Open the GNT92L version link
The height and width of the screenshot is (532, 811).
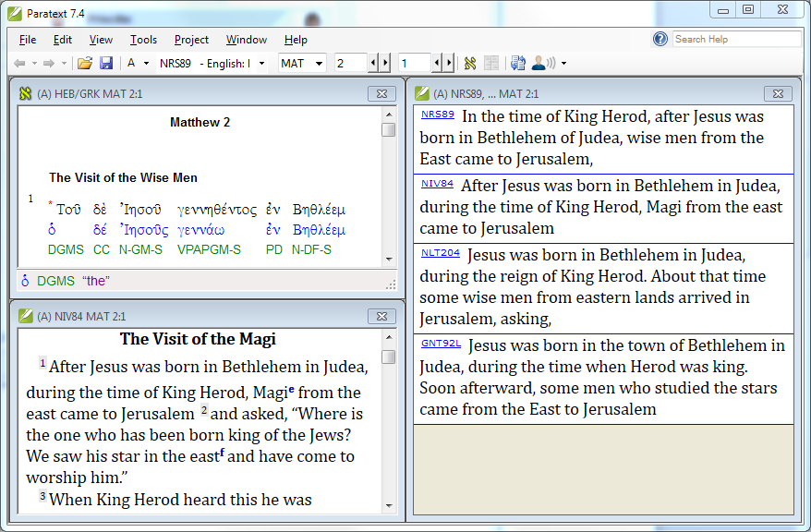click(x=441, y=344)
